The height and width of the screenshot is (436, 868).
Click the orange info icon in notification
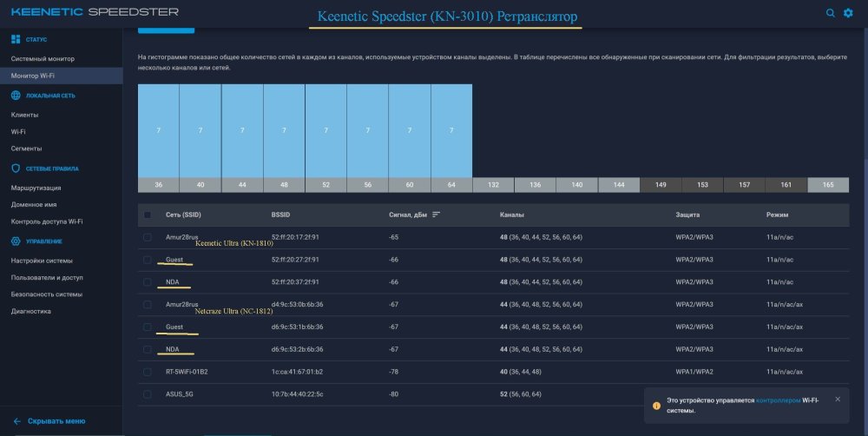tap(656, 406)
